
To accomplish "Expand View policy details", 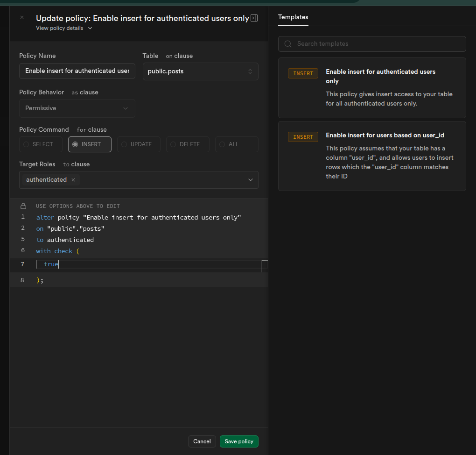I will (64, 28).
